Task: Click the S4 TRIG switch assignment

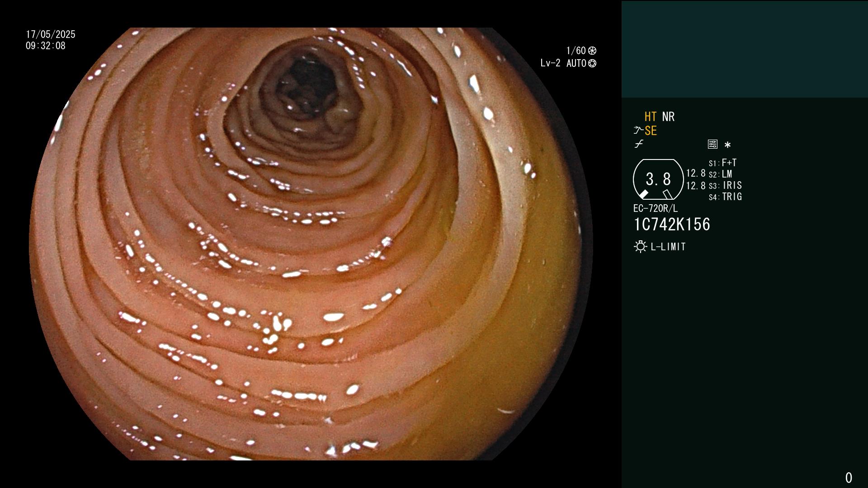Action: (726, 197)
